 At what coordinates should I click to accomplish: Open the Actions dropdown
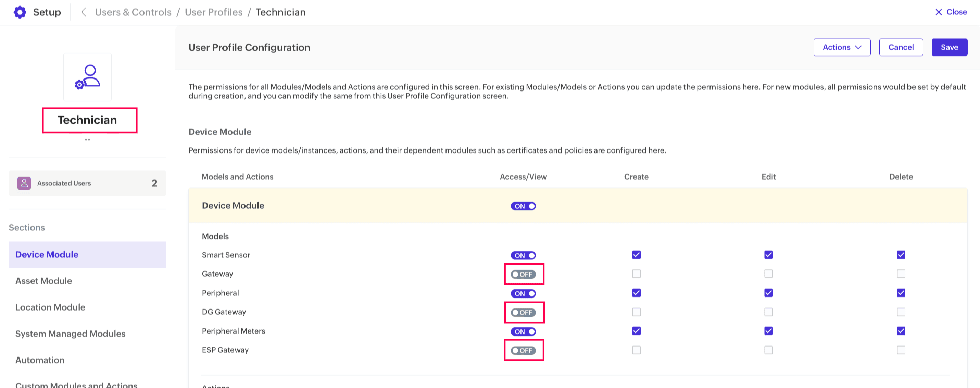(x=842, y=47)
